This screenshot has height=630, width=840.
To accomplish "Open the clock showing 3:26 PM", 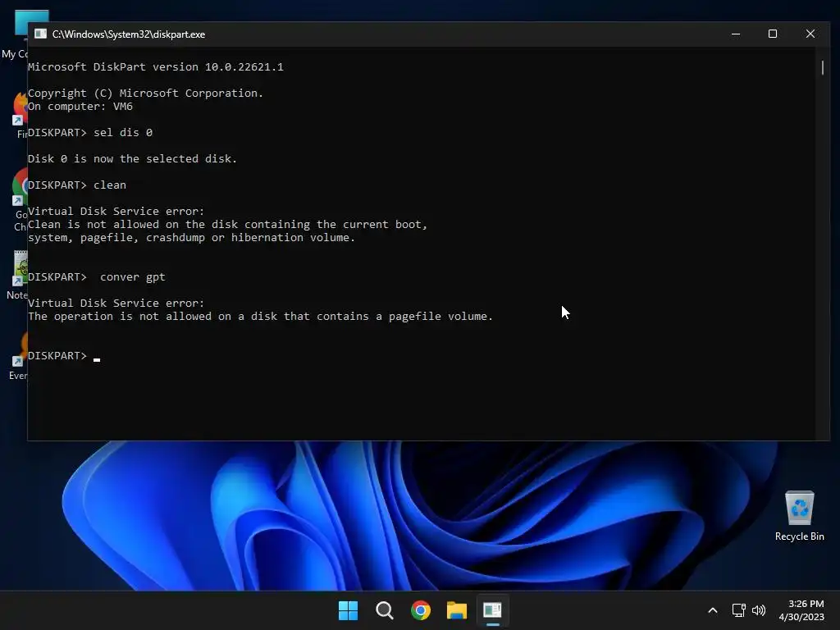I will tap(801, 610).
